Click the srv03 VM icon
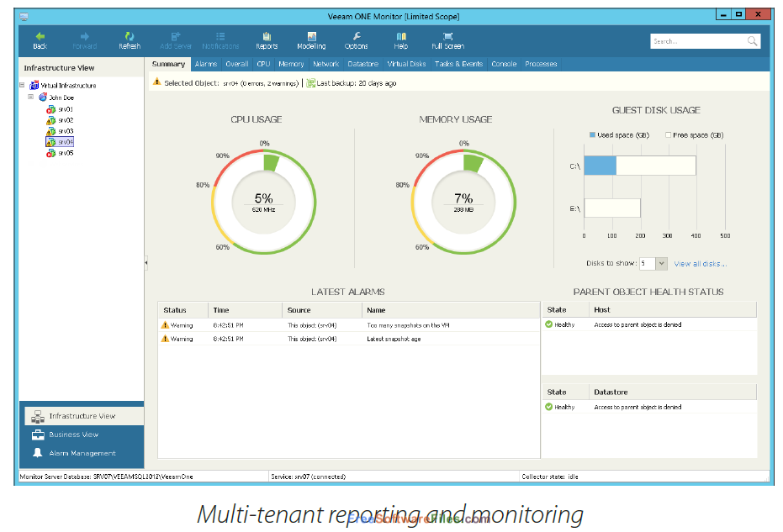783x532 pixels. [51, 131]
